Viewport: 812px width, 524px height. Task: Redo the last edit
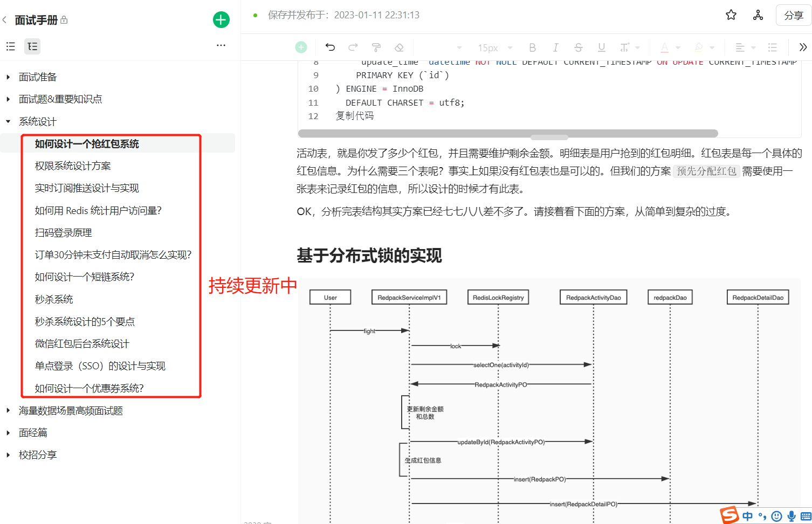(353, 47)
